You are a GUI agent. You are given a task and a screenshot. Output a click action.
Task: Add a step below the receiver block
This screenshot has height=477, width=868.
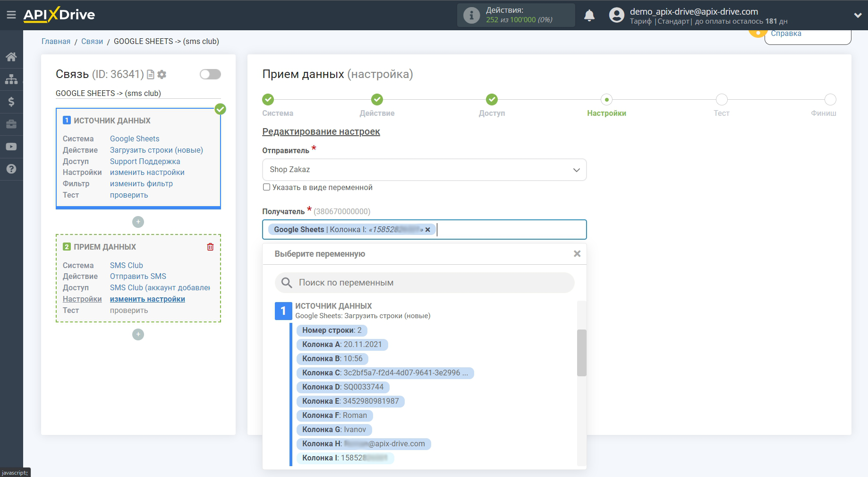138,334
